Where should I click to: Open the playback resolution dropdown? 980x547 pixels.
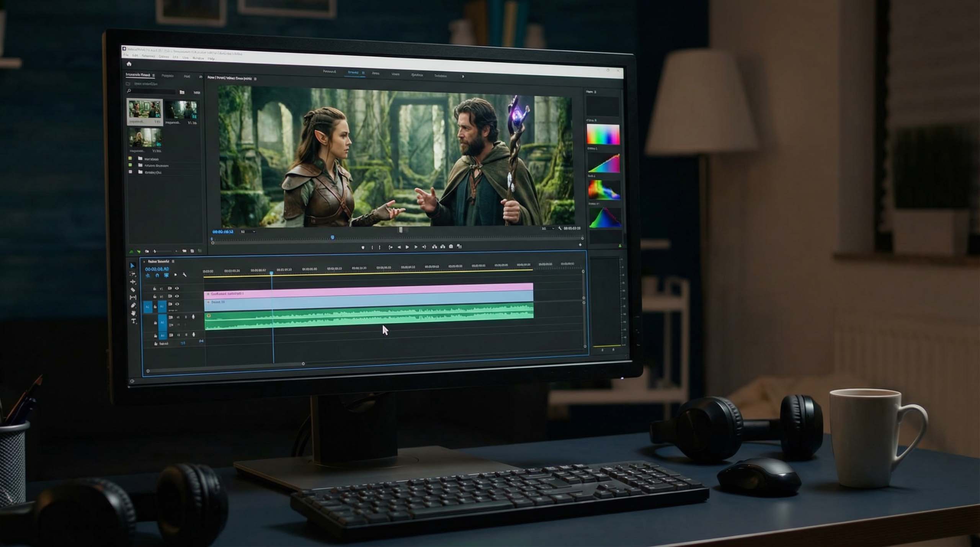click(547, 229)
